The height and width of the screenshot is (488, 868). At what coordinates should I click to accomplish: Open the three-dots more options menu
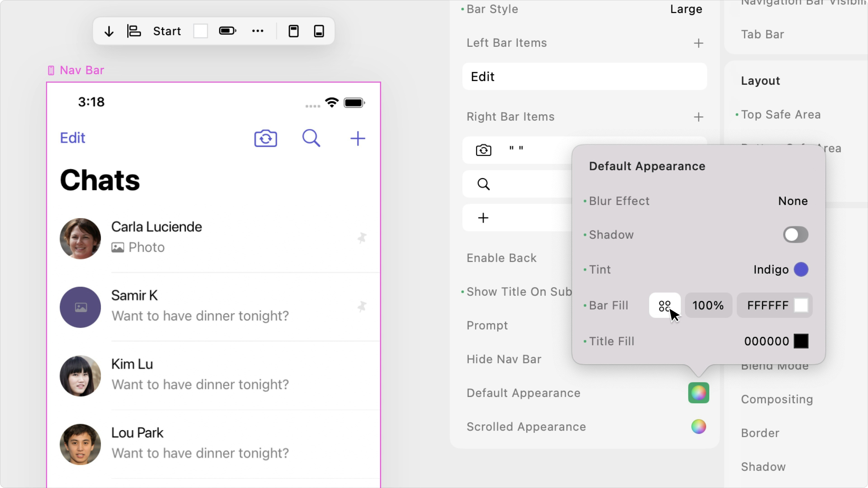point(258,31)
